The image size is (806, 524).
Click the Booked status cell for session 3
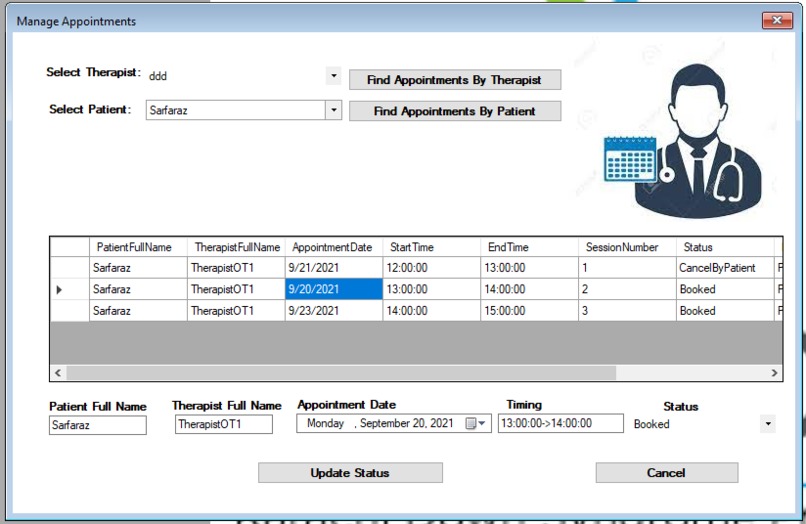point(725,311)
